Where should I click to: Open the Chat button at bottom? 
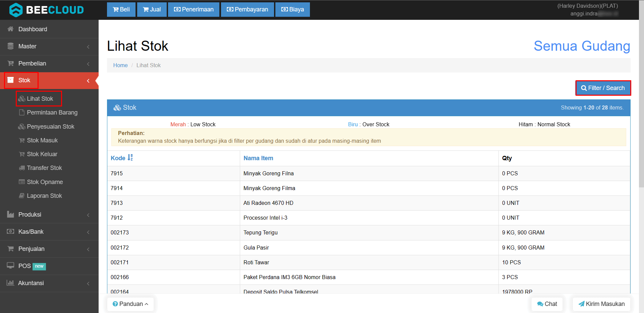pos(547,304)
